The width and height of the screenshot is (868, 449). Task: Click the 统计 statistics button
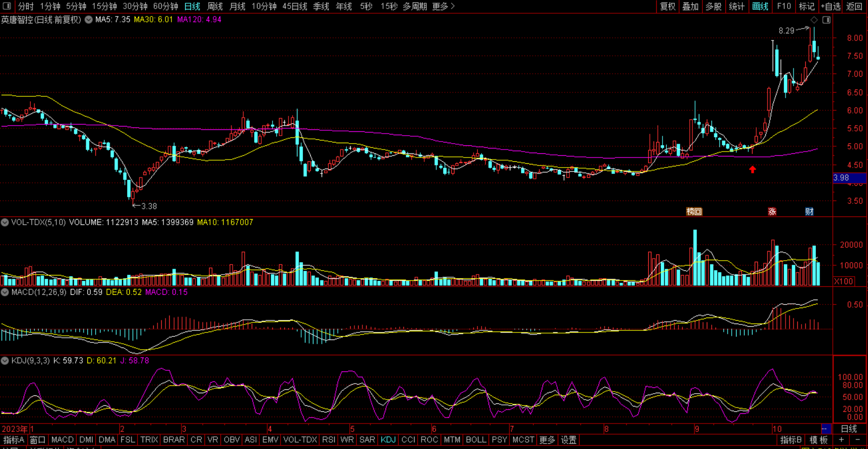click(737, 6)
